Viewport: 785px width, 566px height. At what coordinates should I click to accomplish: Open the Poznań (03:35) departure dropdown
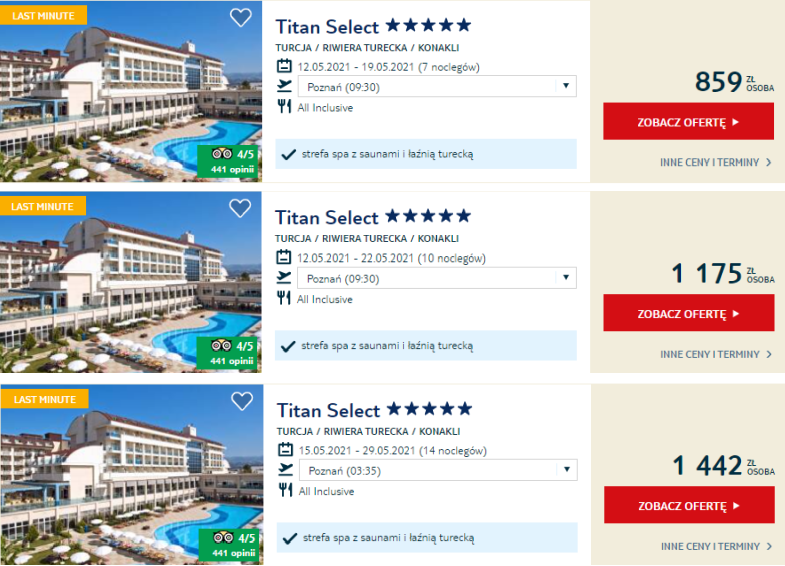(x=438, y=470)
